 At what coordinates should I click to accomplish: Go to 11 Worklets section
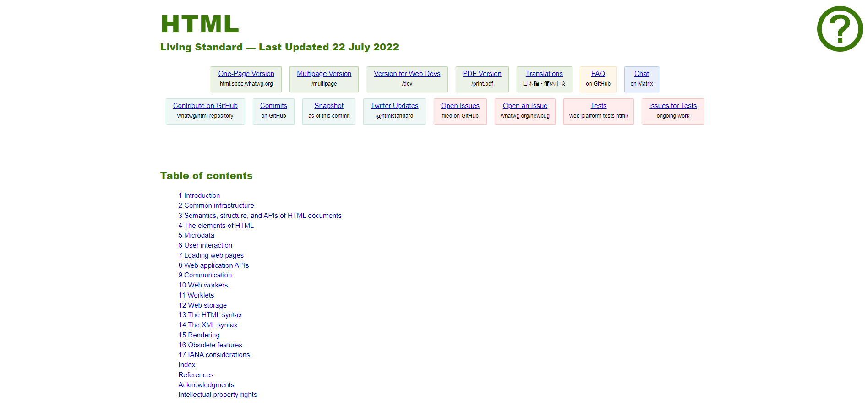pyautogui.click(x=196, y=295)
